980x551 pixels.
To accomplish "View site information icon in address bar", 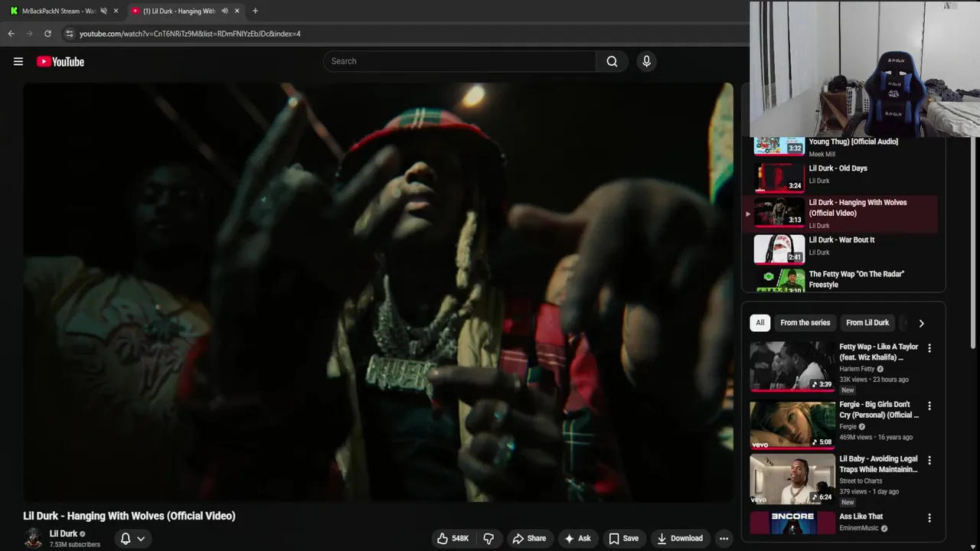I will click(70, 34).
